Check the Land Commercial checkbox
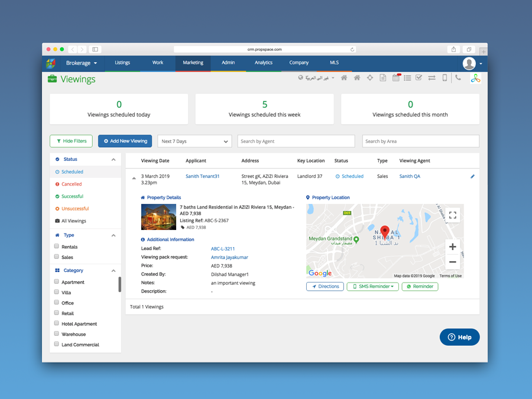 point(57,344)
